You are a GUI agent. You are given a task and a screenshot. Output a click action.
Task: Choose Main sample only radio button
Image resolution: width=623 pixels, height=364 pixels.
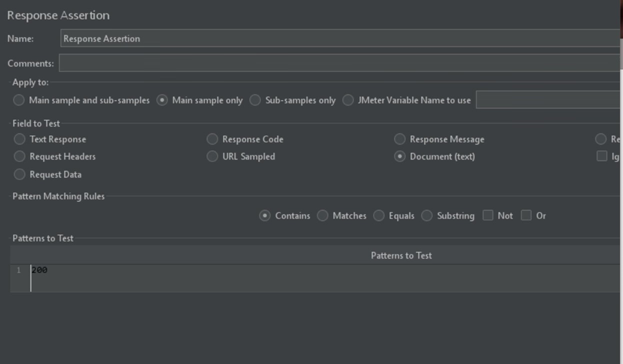162,100
